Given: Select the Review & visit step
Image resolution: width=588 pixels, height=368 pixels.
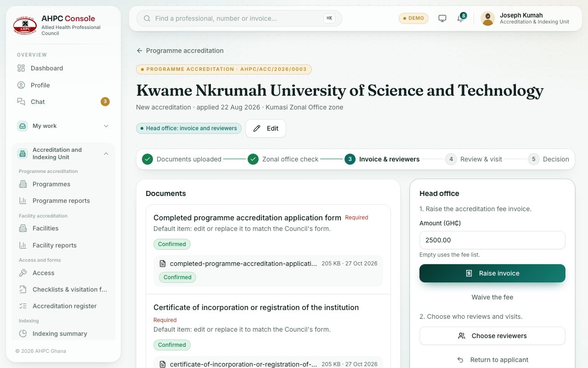Looking at the screenshot, I should 474,159.
